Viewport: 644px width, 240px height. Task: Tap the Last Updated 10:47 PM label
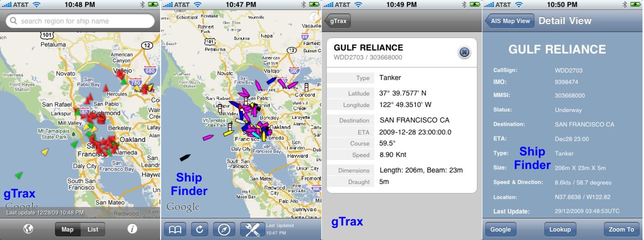pos(281,229)
